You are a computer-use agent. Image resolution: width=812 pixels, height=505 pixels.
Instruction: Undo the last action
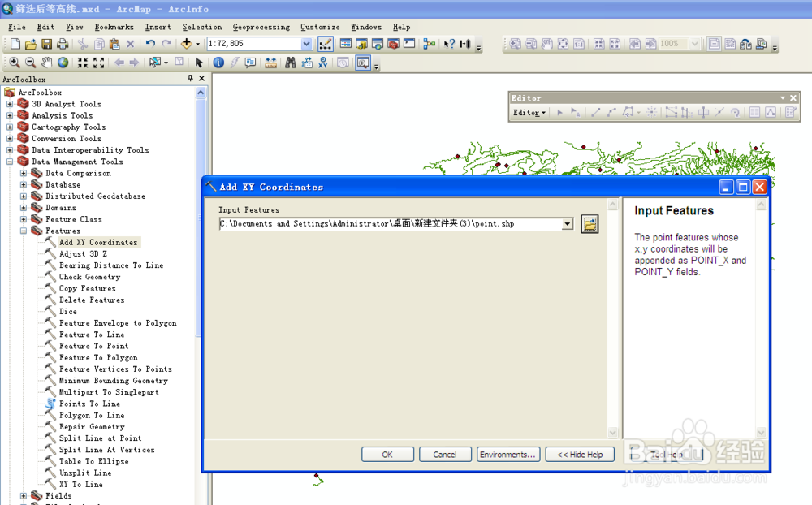coord(150,44)
